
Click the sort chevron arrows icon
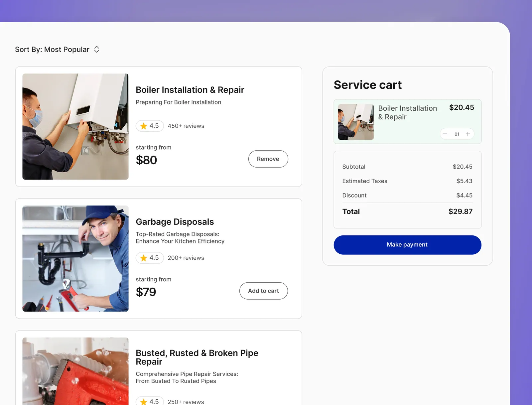coord(97,50)
